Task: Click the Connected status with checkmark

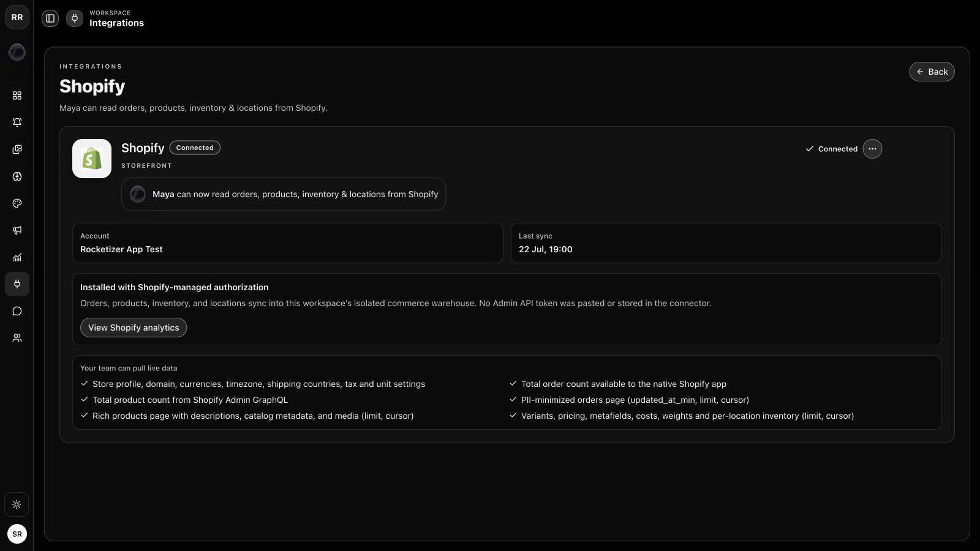Action: tap(831, 149)
